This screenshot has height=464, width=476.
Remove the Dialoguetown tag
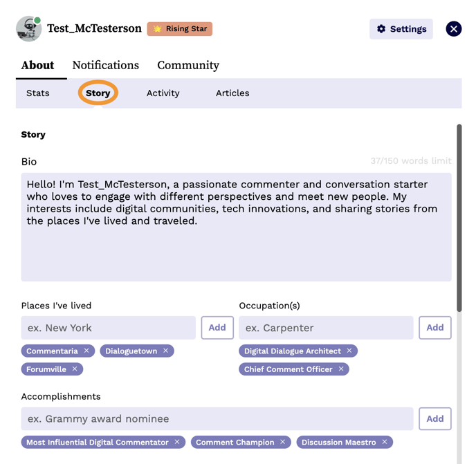click(x=166, y=351)
